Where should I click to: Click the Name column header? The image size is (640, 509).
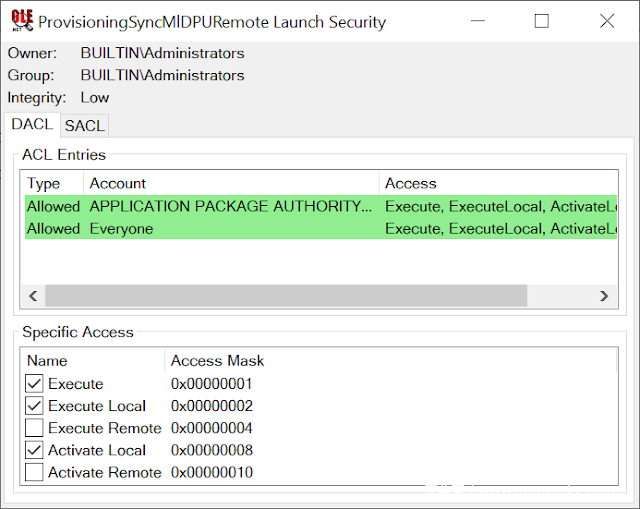[47, 360]
